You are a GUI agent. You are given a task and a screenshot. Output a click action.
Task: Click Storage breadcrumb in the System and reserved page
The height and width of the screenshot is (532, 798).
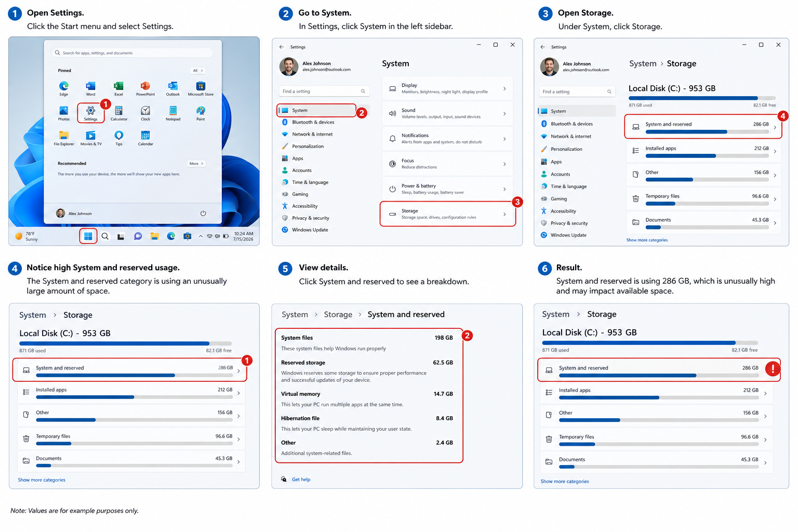338,314
